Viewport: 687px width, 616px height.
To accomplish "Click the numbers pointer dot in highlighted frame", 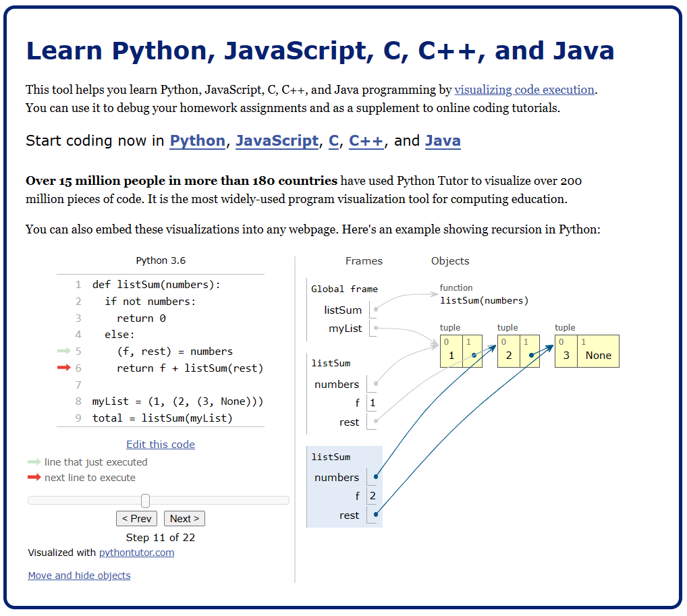I will (x=375, y=476).
